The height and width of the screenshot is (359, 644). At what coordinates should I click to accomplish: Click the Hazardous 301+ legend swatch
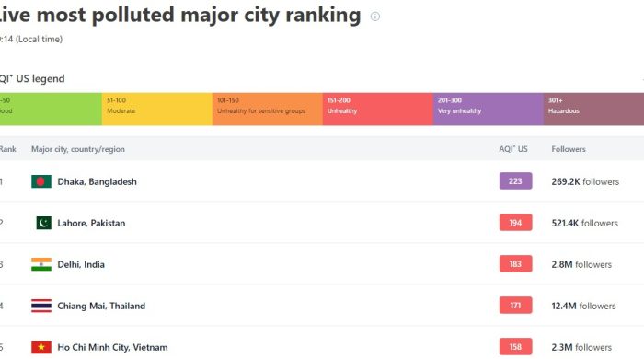593,109
